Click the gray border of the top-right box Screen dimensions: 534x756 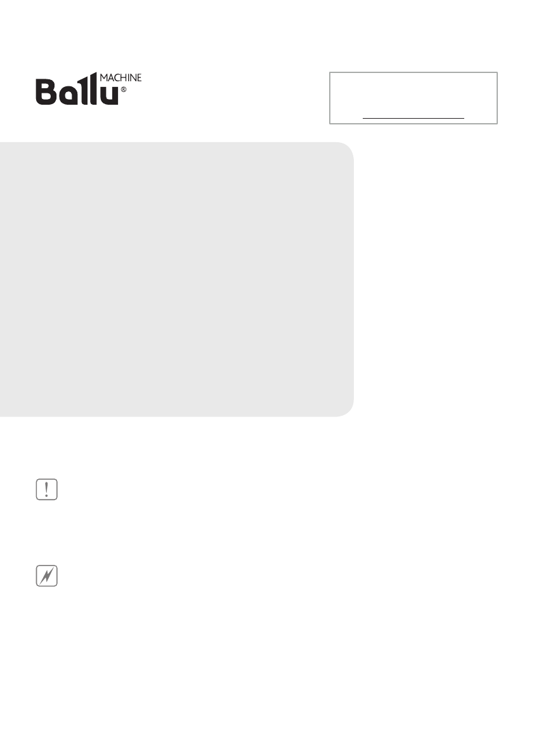pos(413,72)
